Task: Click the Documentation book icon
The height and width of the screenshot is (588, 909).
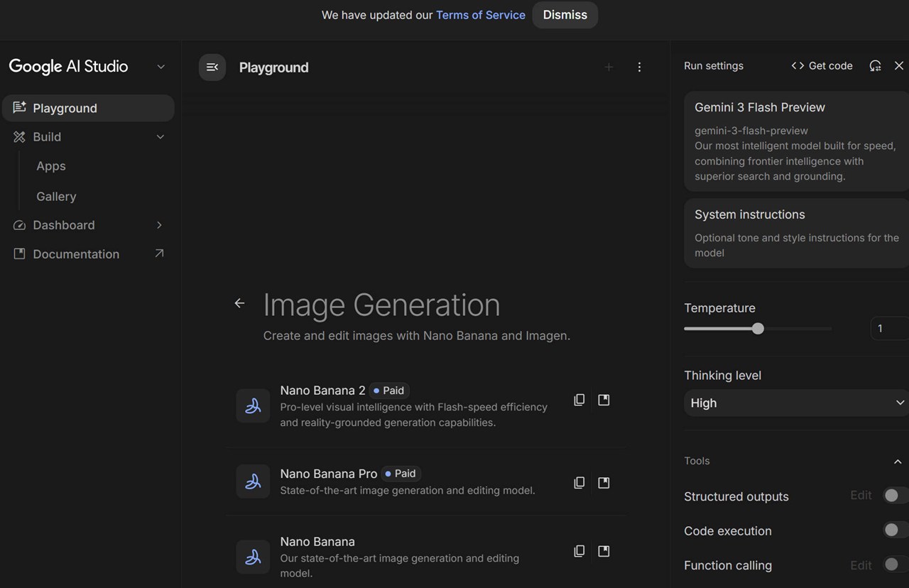Action: 19,254
